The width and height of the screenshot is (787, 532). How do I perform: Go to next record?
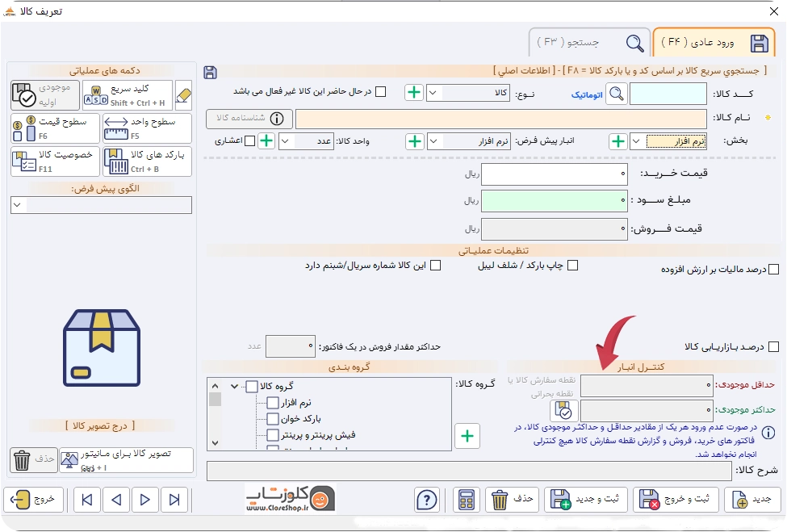(x=145, y=500)
